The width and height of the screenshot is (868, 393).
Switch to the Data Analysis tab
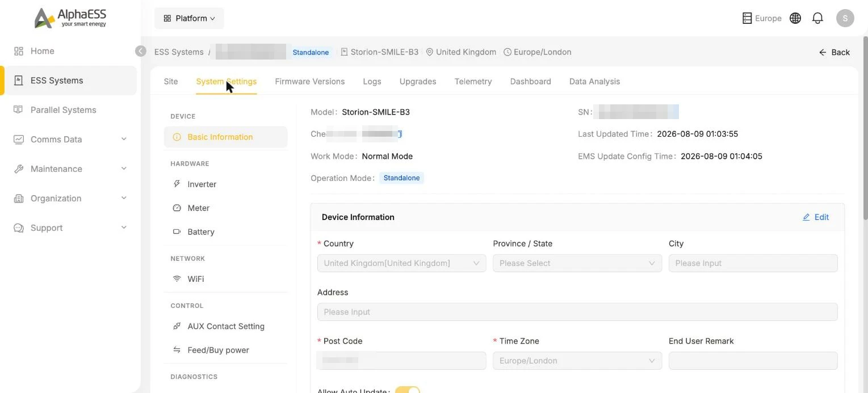pyautogui.click(x=594, y=82)
